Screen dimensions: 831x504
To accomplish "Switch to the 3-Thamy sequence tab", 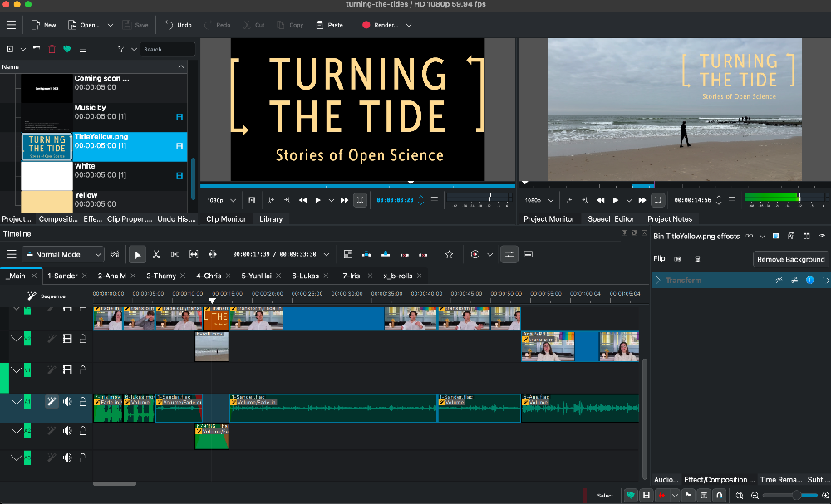I will [x=161, y=276].
